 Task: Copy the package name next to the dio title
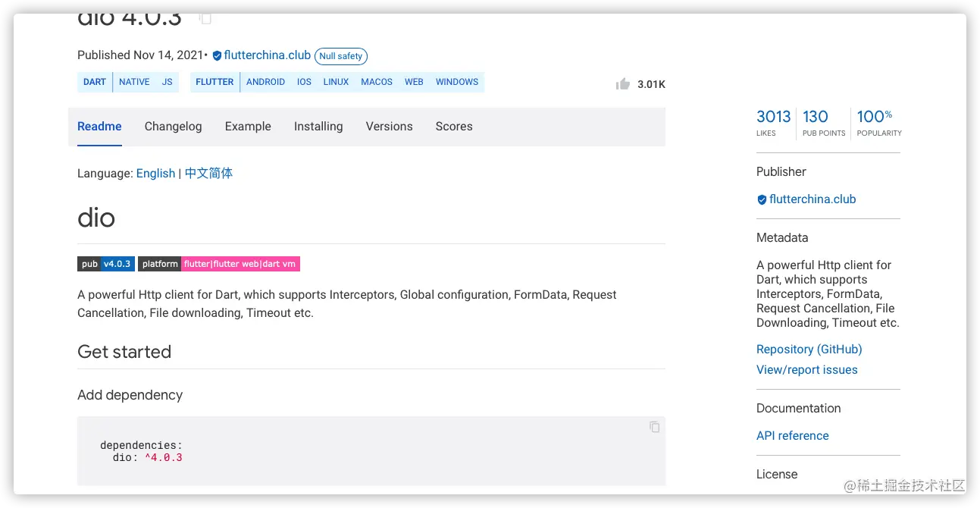205,18
